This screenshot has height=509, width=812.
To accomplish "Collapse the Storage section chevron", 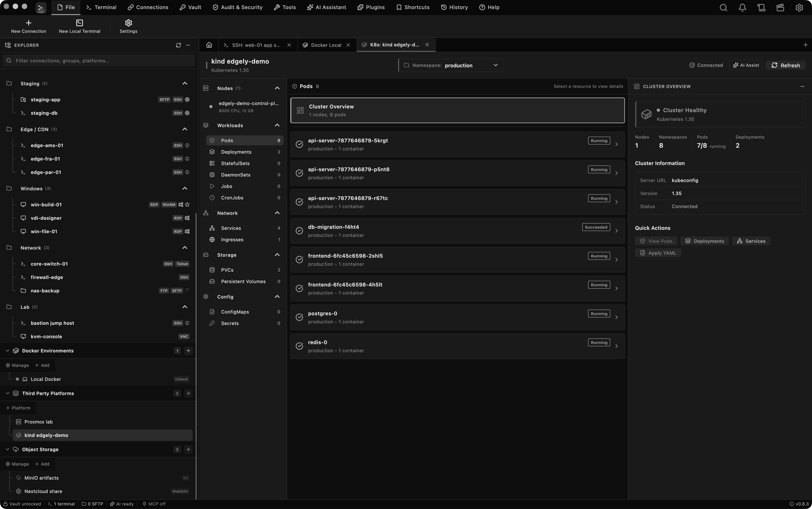I will (x=277, y=255).
